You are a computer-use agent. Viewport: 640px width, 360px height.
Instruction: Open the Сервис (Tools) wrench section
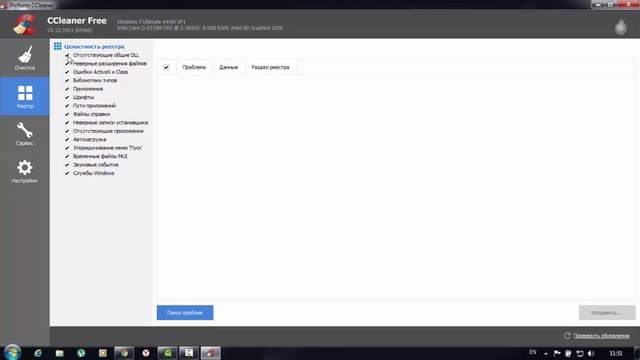click(24, 134)
